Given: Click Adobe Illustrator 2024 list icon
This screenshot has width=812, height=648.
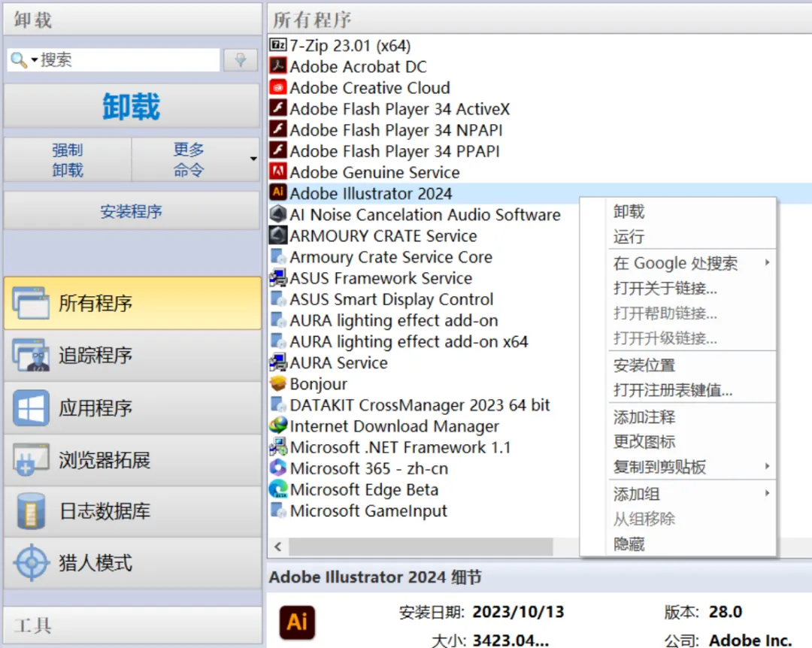Looking at the screenshot, I should pyautogui.click(x=278, y=192).
